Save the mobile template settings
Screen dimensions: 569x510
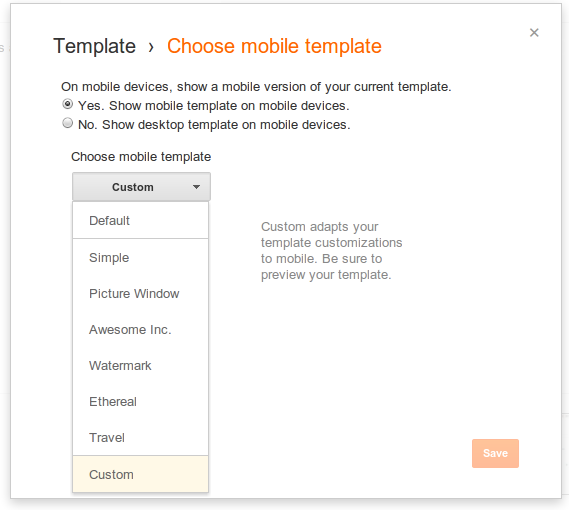(495, 453)
